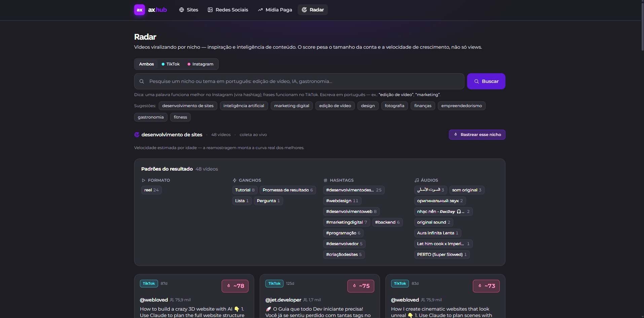Click the Tutorial 8 hook chip
The width and height of the screenshot is (644, 318).
[245, 190]
